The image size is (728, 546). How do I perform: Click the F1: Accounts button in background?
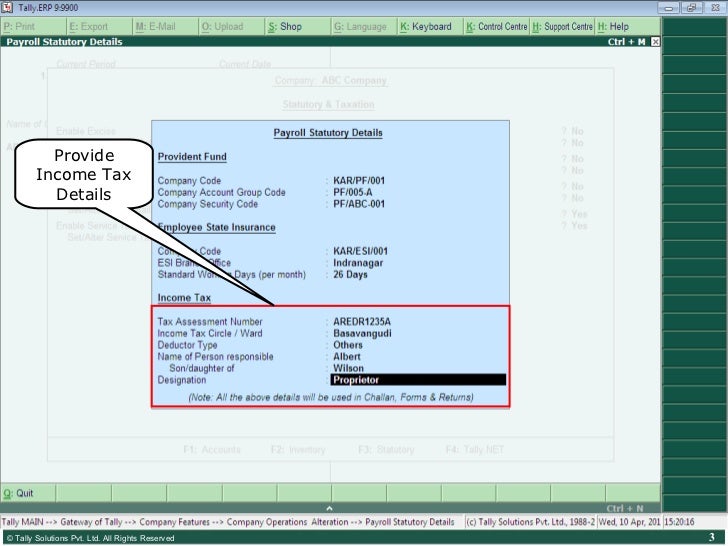(212, 449)
